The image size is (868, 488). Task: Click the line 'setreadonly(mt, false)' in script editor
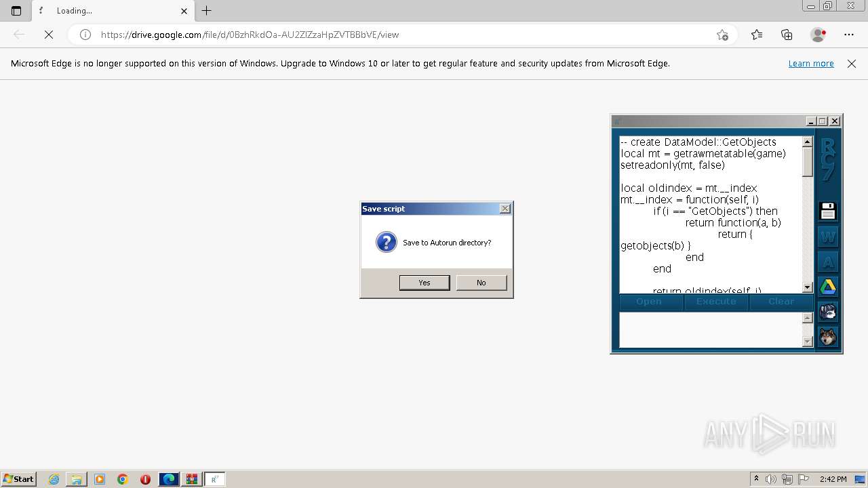pyautogui.click(x=673, y=165)
